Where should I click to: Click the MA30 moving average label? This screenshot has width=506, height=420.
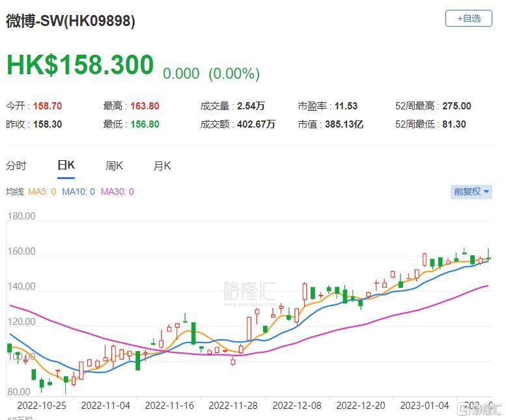pyautogui.click(x=117, y=191)
